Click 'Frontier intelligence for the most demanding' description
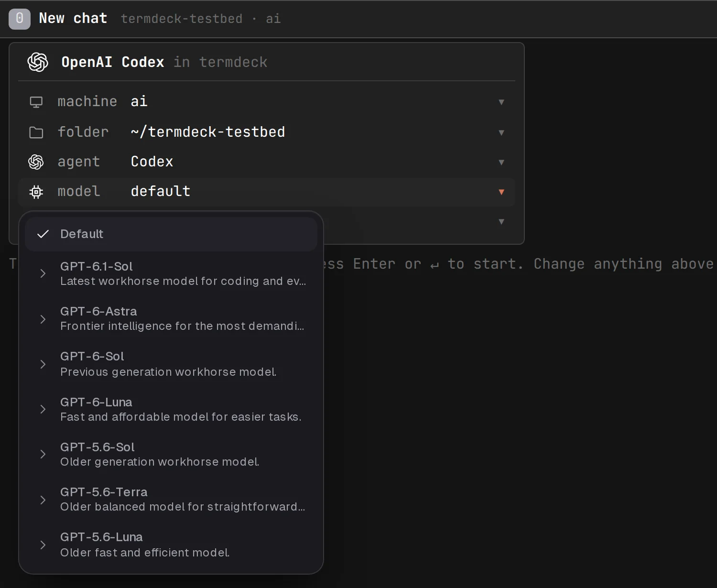Screen dimensions: 717x588 (182, 326)
